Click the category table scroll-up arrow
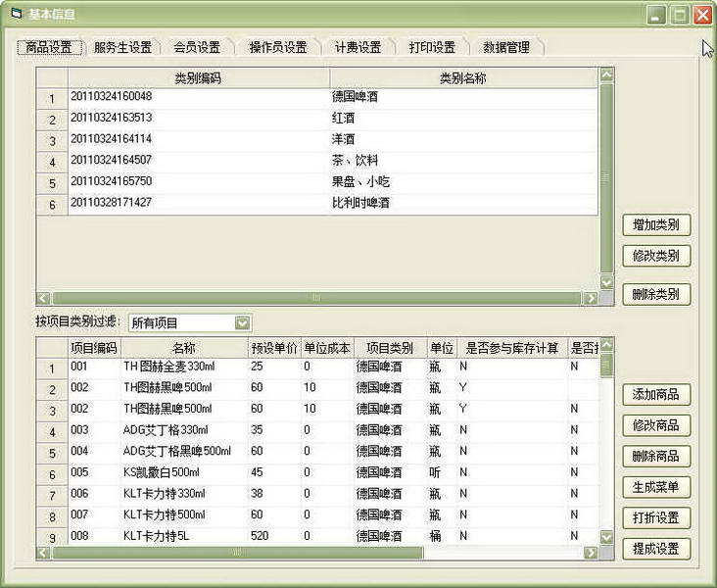This screenshot has width=717, height=588. (x=606, y=74)
